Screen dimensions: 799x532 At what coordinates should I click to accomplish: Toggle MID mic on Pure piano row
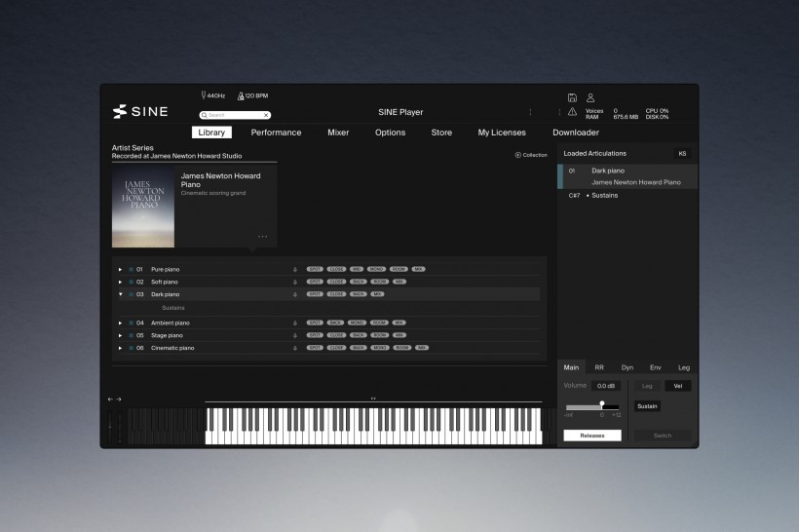click(x=357, y=269)
